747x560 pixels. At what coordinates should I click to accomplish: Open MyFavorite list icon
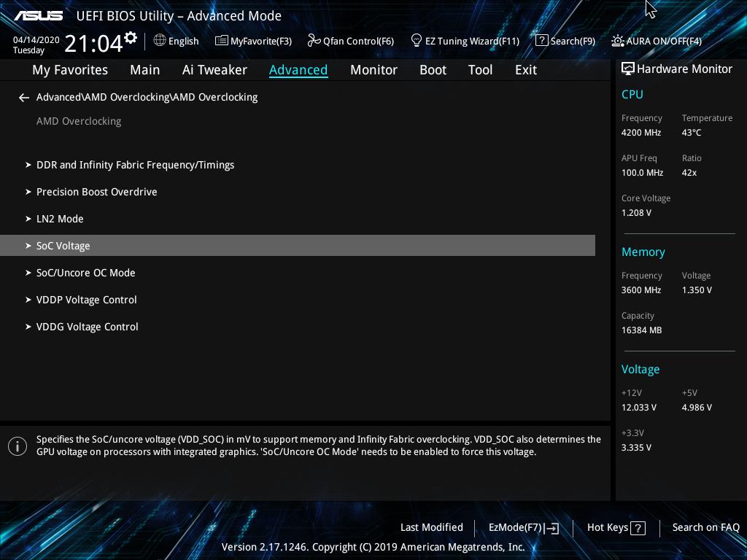click(221, 41)
